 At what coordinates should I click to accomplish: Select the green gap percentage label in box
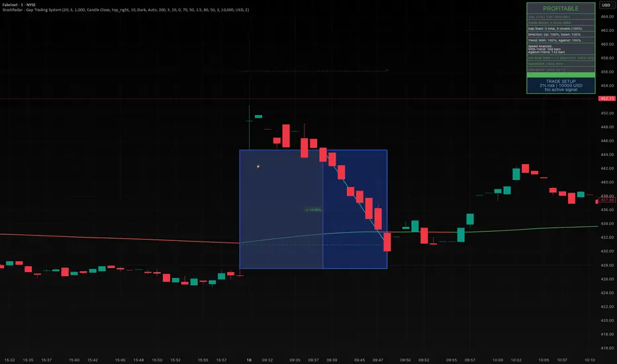point(314,210)
